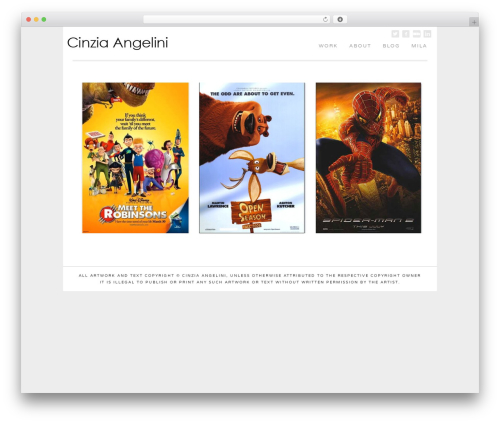Open the Facebook social icon
The image size is (500, 423).
click(406, 34)
